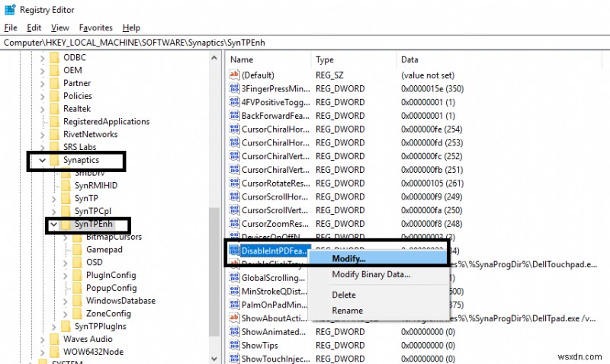Click the ODBC folder icon
This screenshot has height=364, width=610.
[54, 58]
